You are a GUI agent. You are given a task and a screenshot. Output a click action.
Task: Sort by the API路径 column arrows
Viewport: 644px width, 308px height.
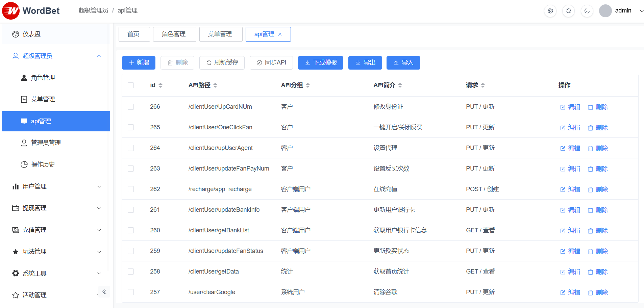pyautogui.click(x=215, y=85)
